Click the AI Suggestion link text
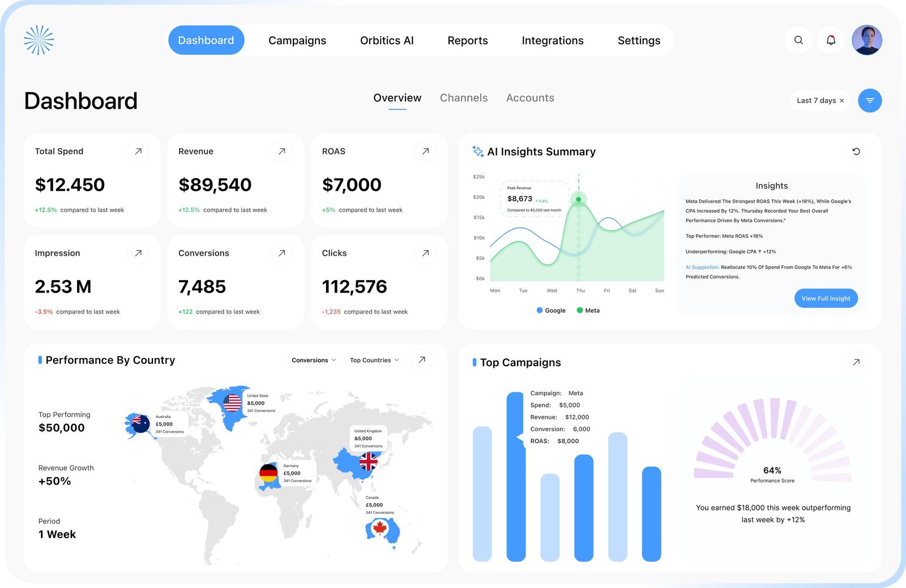 702,267
